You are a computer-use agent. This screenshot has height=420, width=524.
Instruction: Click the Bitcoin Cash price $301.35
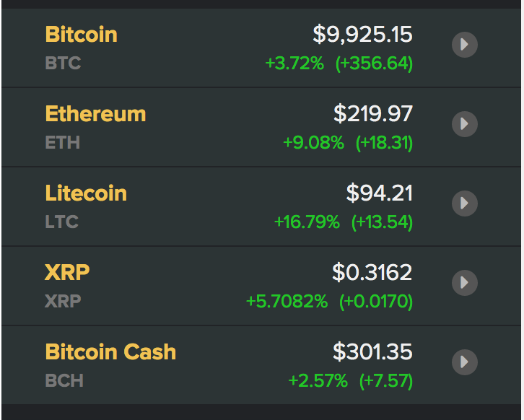pos(372,352)
